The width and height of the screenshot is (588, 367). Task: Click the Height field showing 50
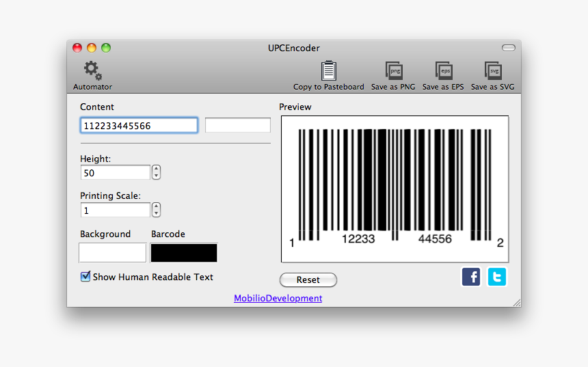click(x=116, y=173)
